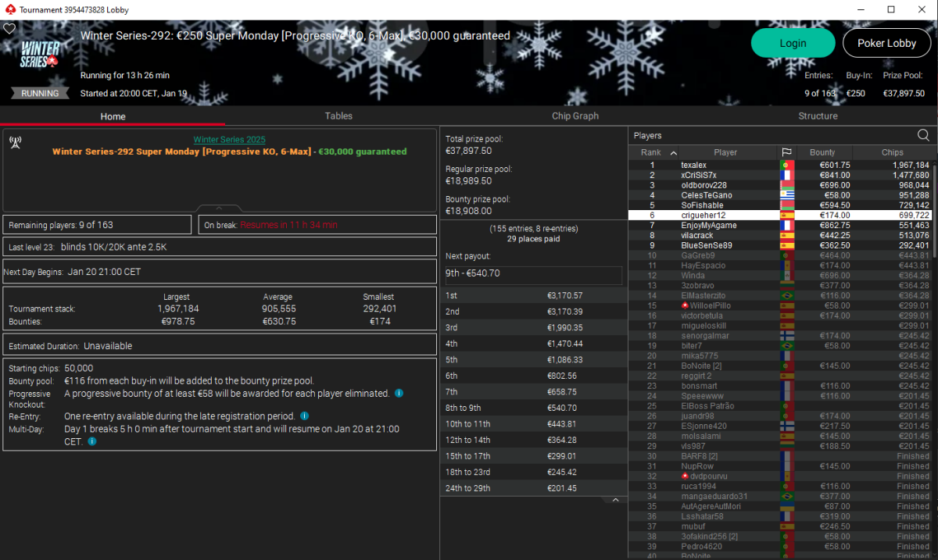Screen dimensions: 938x560
Task: Sort players by country flag column
Action: click(786, 152)
